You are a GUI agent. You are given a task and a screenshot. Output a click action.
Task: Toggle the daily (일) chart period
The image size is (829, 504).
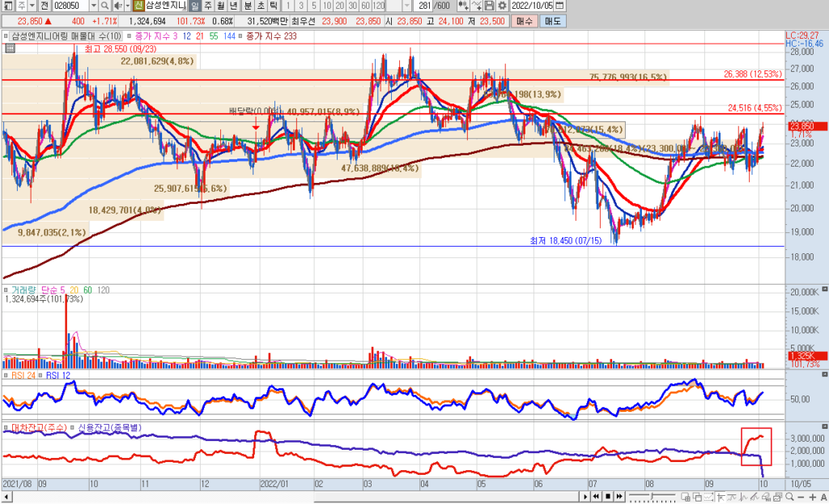196,6
